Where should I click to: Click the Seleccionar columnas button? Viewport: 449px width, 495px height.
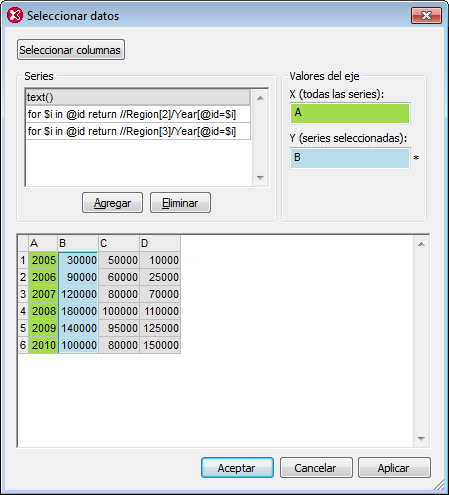71,50
